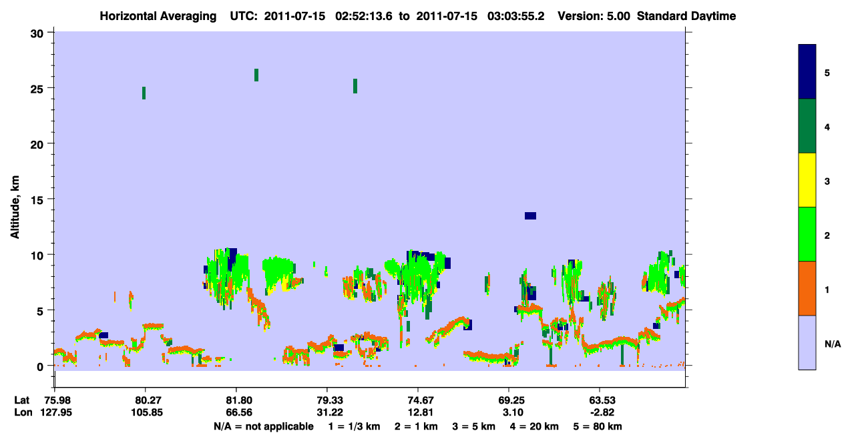Viewport: 868px width, 445px height.
Task: Click the bright green color bar segment 2
Action: [x=807, y=234]
